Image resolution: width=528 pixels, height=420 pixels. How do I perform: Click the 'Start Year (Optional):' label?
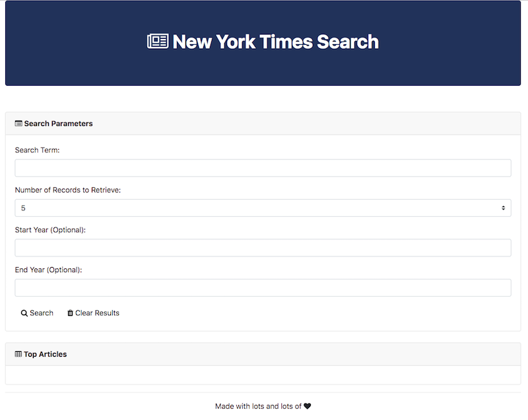coord(50,230)
